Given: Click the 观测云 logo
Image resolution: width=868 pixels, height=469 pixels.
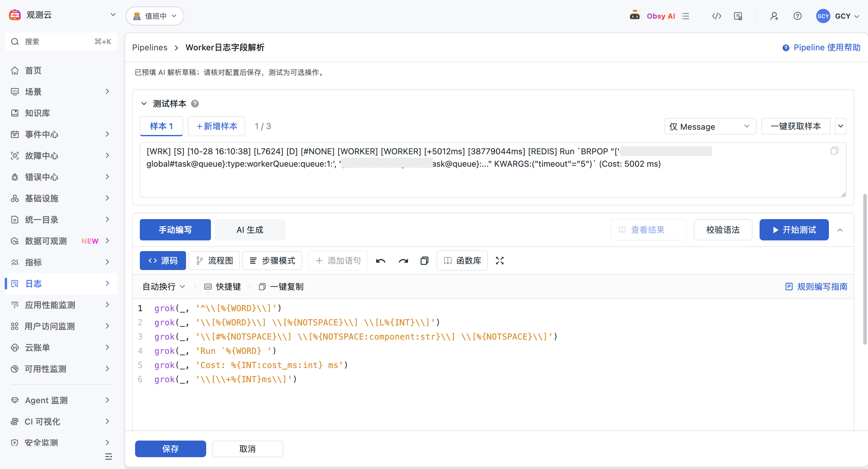Looking at the screenshot, I should (15, 15).
